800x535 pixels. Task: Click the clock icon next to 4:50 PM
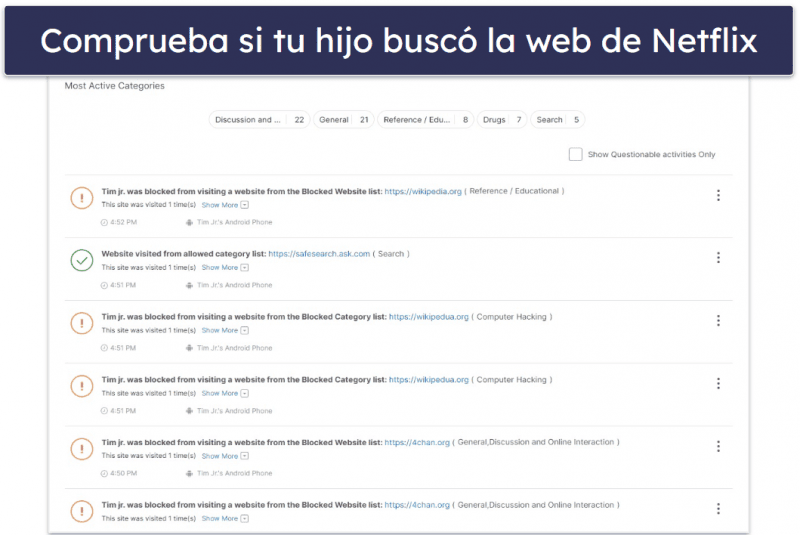coord(104,474)
